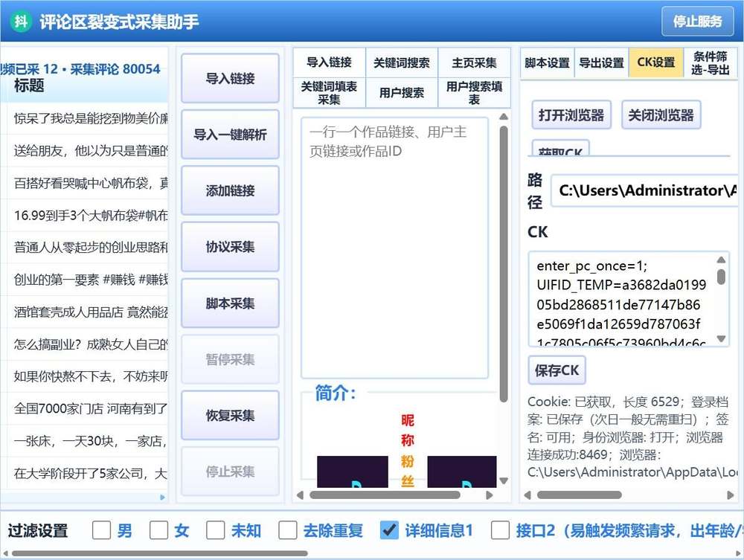Screen dimensions: 744x560
Task: Click the left profile thumbnail under 简介
Action: coord(353,472)
